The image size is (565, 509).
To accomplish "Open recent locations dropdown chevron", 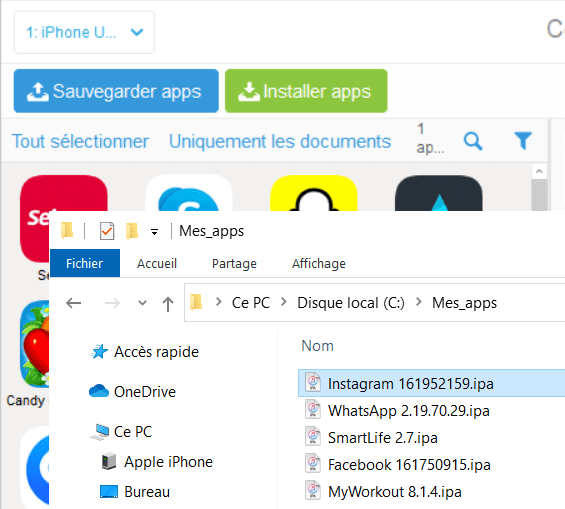I will (x=143, y=303).
